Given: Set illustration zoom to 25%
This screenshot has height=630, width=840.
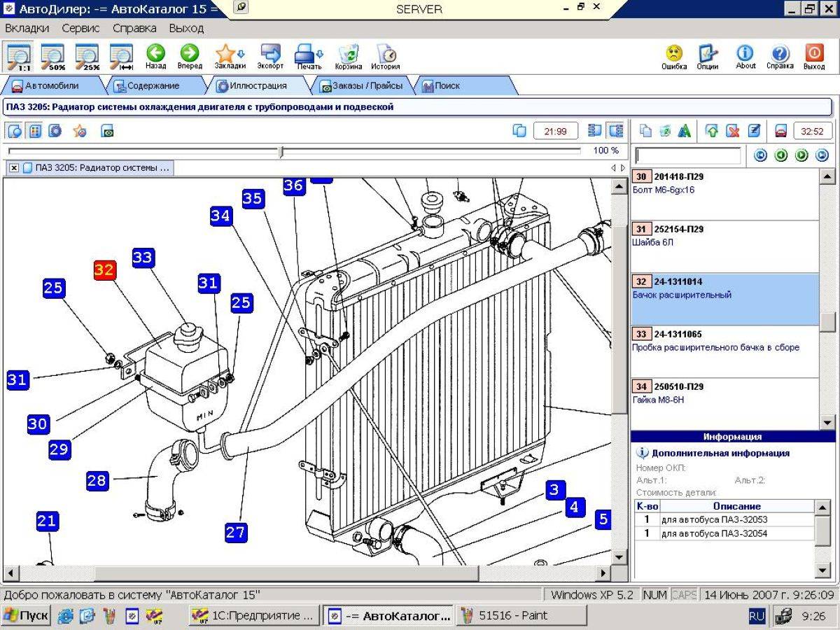Looking at the screenshot, I should click(x=87, y=57).
